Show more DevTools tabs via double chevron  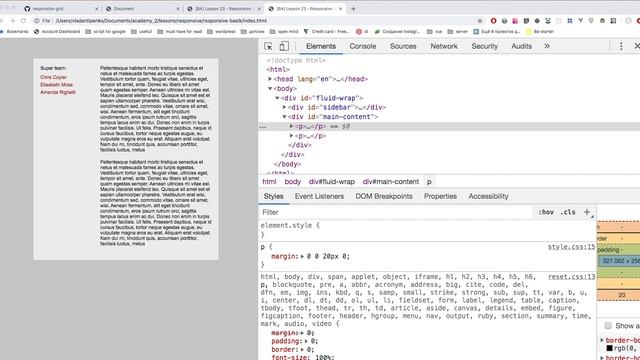coord(547,46)
